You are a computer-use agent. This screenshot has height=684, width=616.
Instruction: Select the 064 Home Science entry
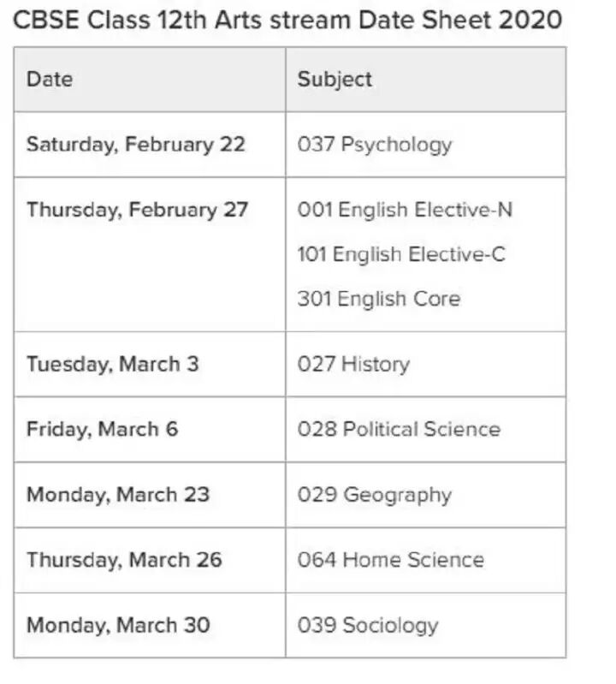(390, 560)
